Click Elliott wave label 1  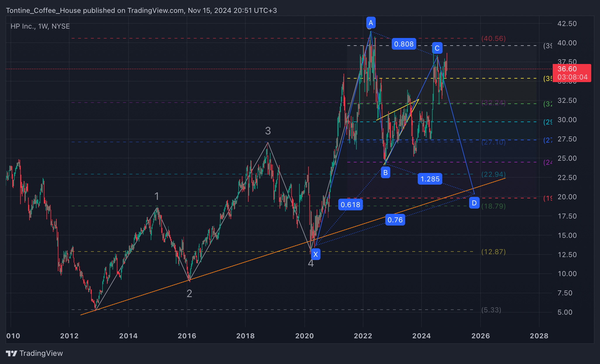pos(157,196)
